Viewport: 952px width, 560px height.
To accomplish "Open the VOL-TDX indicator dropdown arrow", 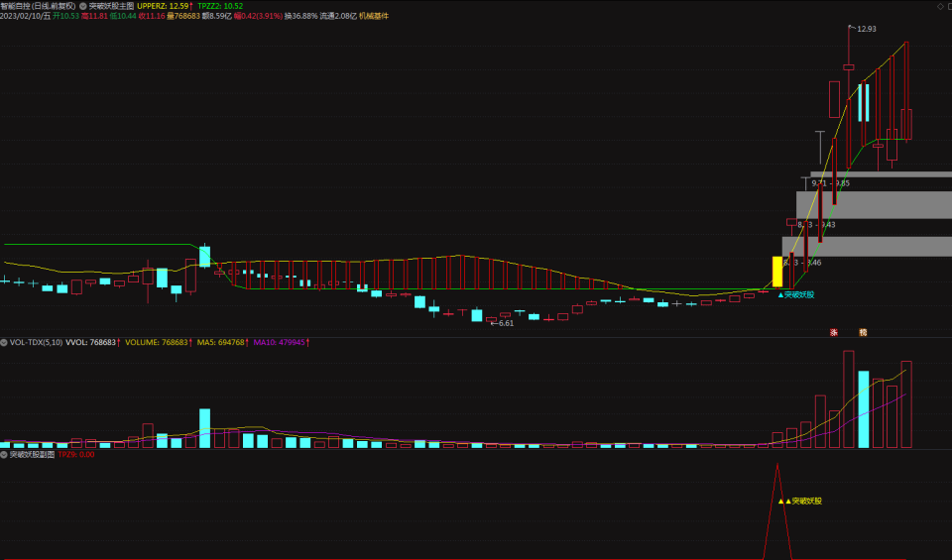I will pyautogui.click(x=4, y=343).
